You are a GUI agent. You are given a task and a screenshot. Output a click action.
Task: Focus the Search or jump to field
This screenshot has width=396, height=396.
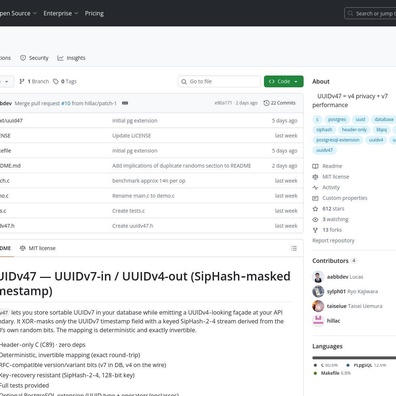(x=370, y=14)
